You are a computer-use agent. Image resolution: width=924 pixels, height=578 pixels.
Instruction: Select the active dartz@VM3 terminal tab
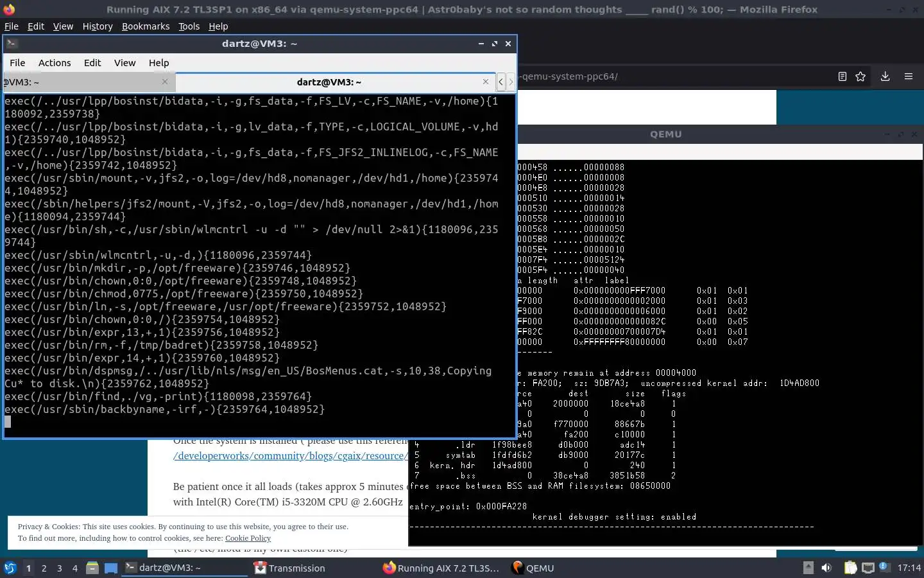click(x=329, y=82)
